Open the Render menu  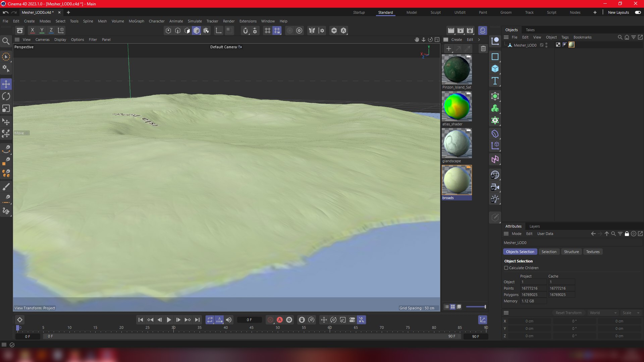tap(229, 21)
